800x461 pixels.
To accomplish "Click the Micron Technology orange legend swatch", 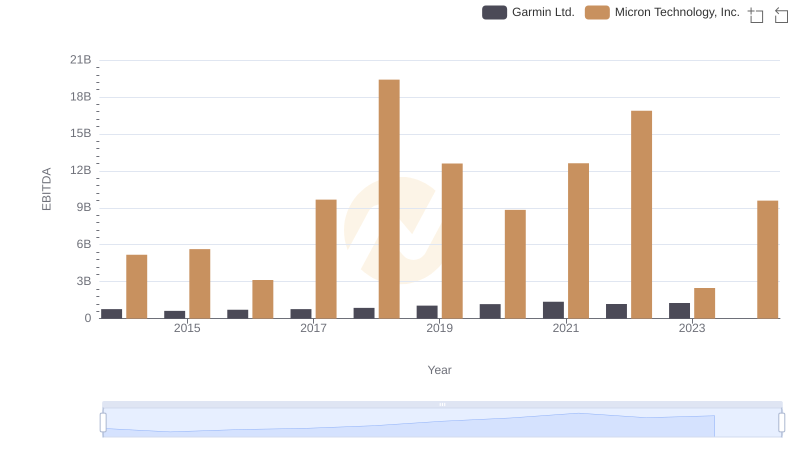I will [x=597, y=12].
